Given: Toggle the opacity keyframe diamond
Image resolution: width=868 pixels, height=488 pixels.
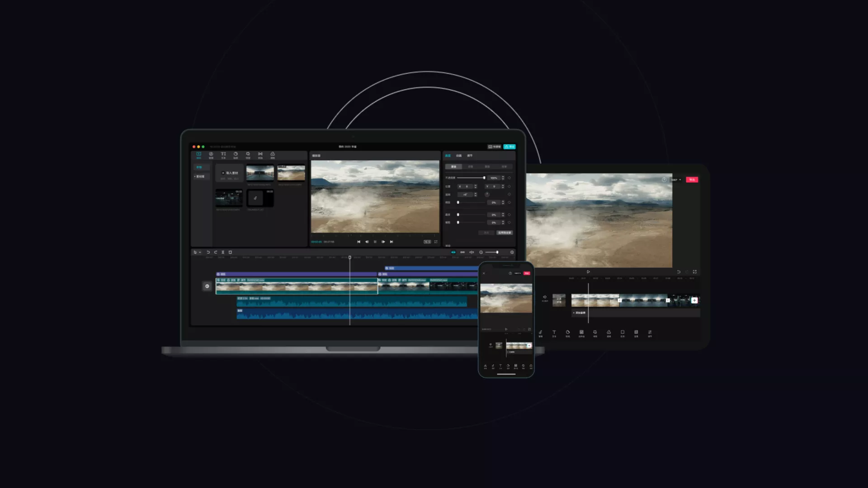Looking at the screenshot, I should (509, 178).
